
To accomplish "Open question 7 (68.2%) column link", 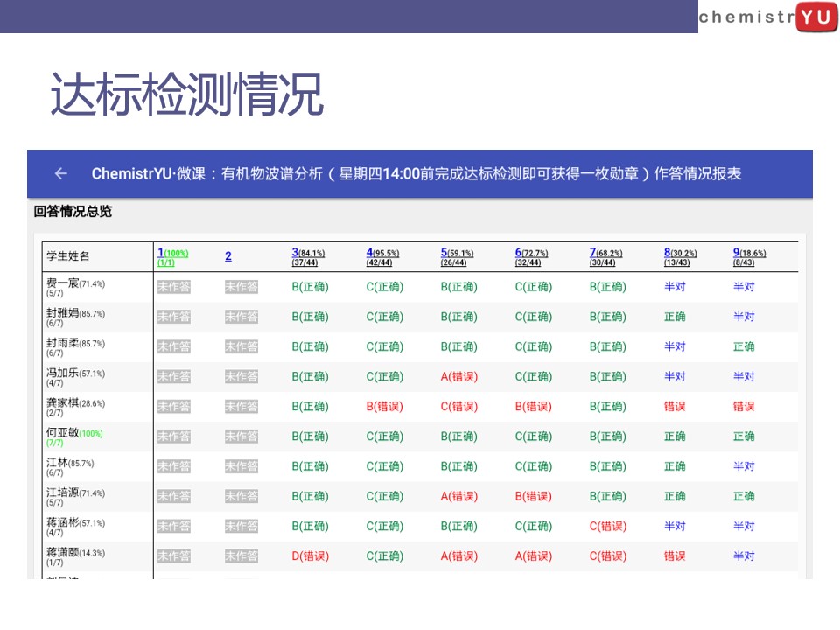I will 605,256.
